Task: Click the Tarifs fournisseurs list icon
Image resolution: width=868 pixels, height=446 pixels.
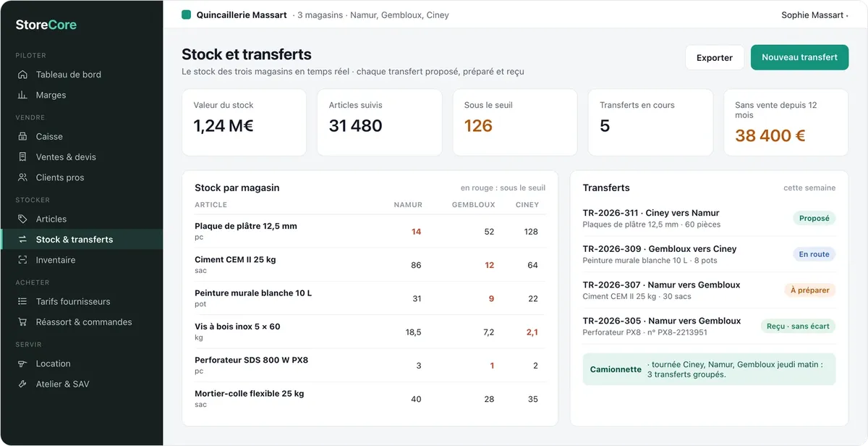Action: (22, 301)
